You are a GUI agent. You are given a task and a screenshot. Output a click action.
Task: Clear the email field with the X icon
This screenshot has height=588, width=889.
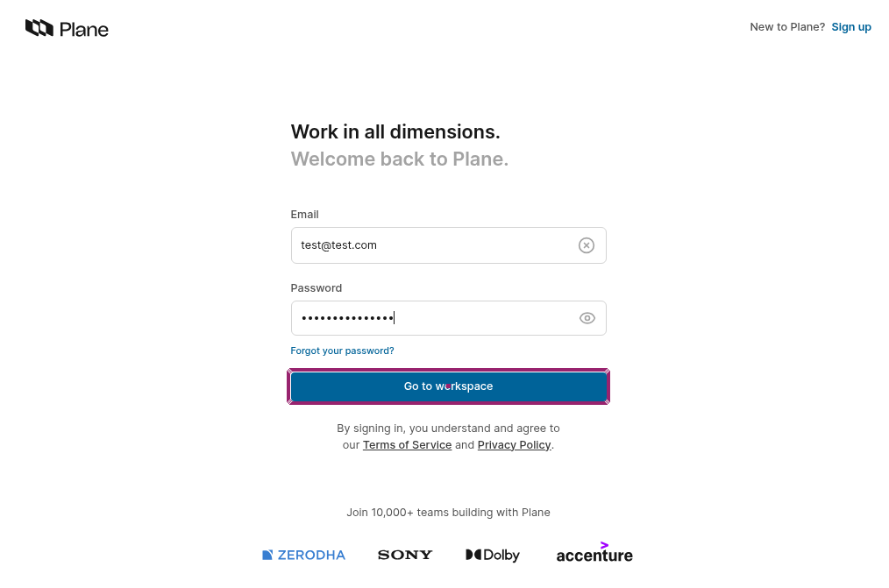[x=587, y=246]
